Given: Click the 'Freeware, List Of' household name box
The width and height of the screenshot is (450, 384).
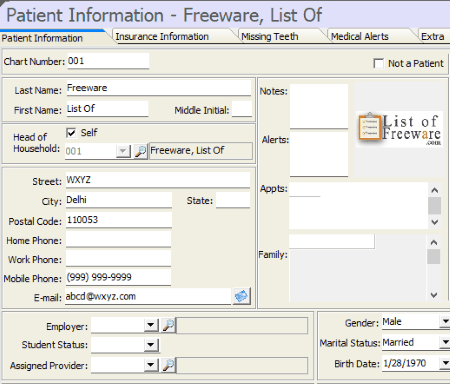Looking at the screenshot, I should (201, 151).
